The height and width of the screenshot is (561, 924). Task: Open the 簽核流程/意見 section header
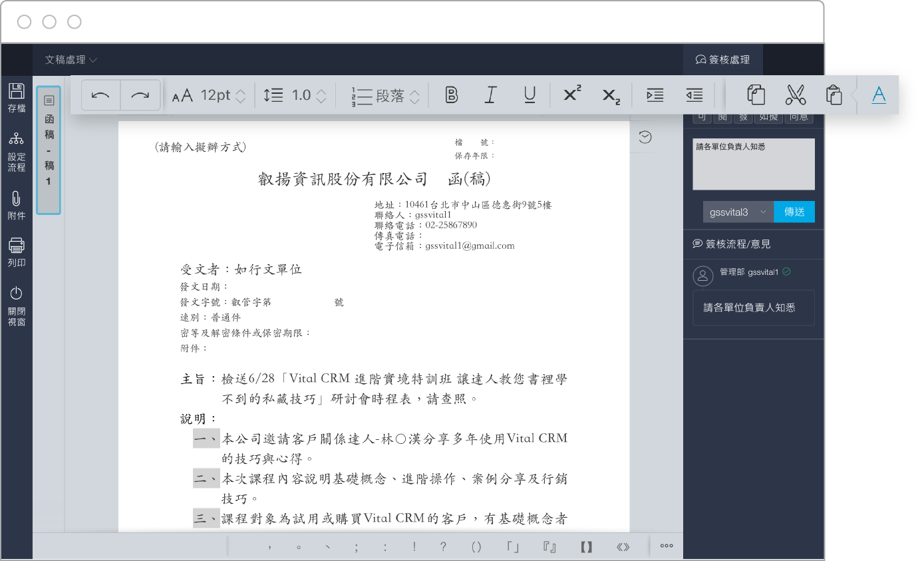pos(732,244)
